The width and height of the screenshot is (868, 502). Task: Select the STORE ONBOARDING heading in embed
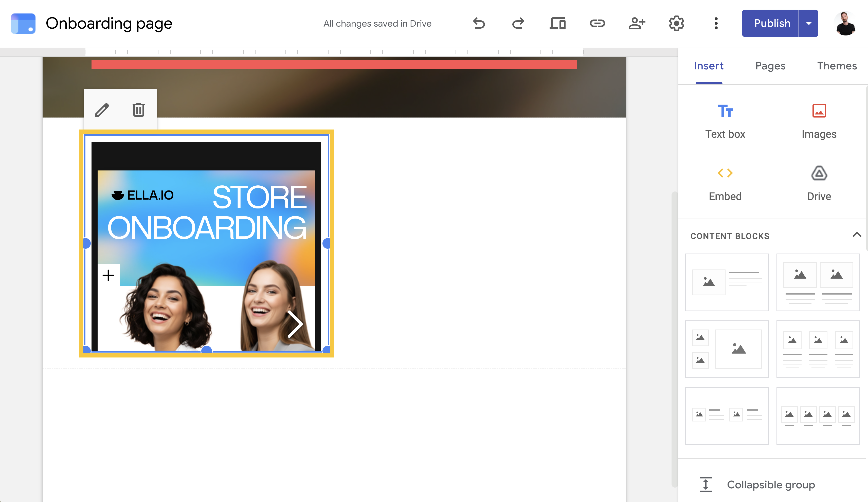coord(207,213)
